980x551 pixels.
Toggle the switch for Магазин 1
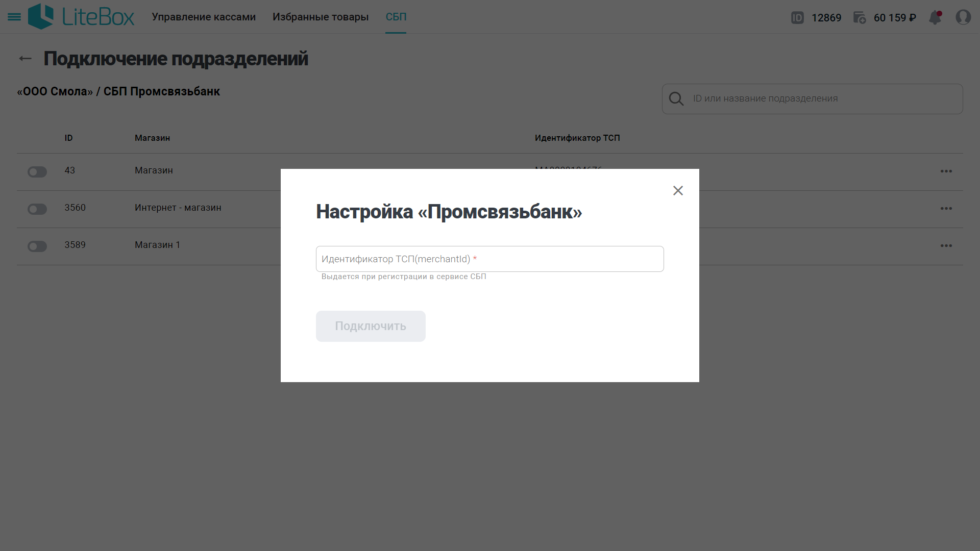pos(37,246)
